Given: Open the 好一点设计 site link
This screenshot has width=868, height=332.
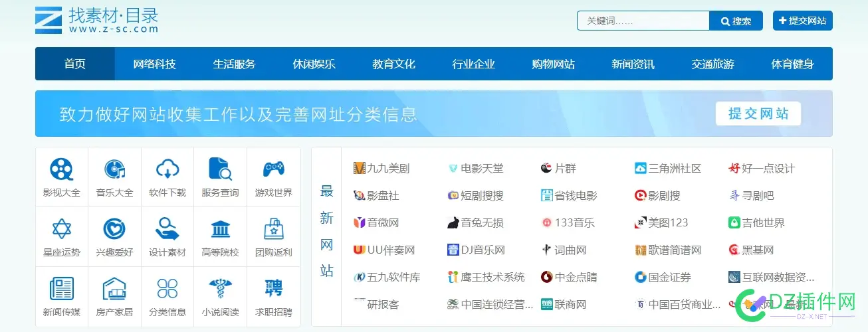Looking at the screenshot, I should [768, 169].
